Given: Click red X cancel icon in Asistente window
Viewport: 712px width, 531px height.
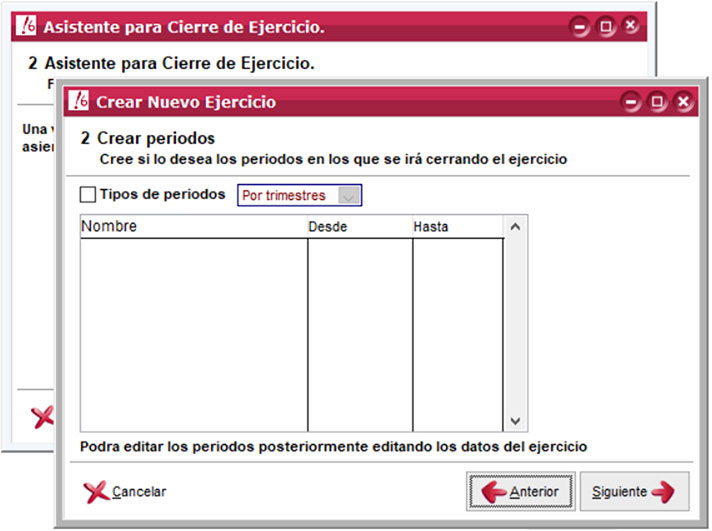Looking at the screenshot, I should click(x=42, y=417).
